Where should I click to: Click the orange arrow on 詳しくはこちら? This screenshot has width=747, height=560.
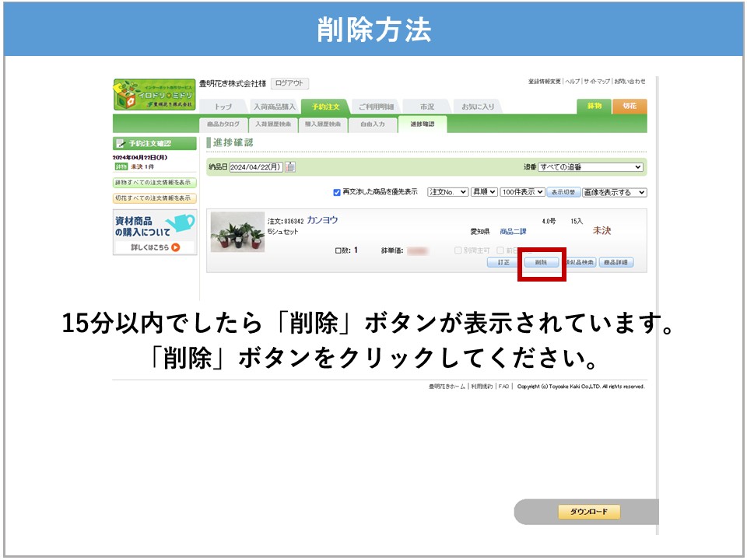coord(176,248)
